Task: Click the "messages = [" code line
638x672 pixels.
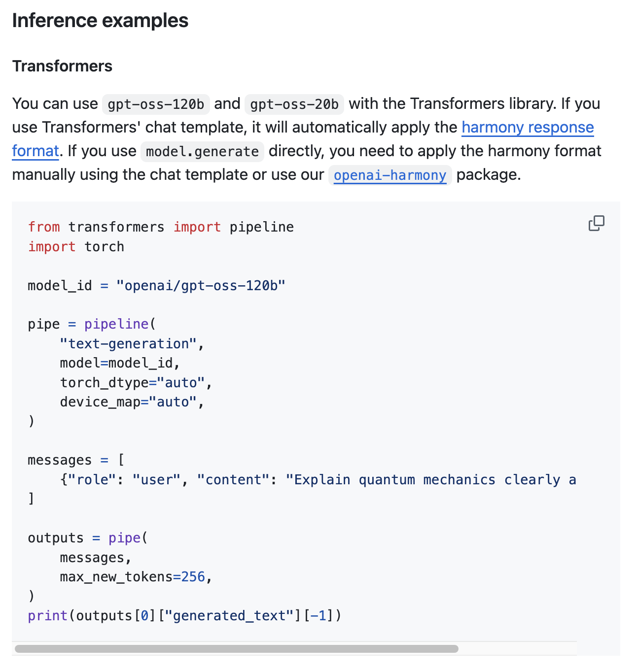Action: [x=76, y=460]
